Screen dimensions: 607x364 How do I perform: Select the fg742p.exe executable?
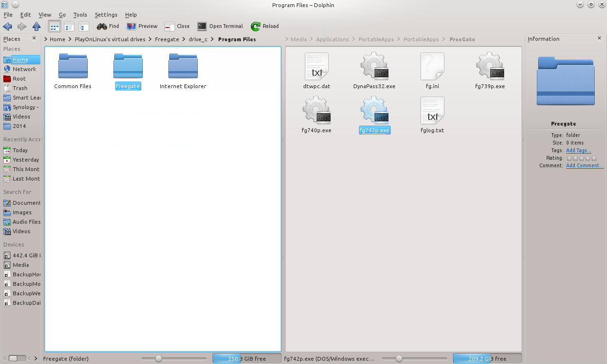pyautogui.click(x=375, y=115)
